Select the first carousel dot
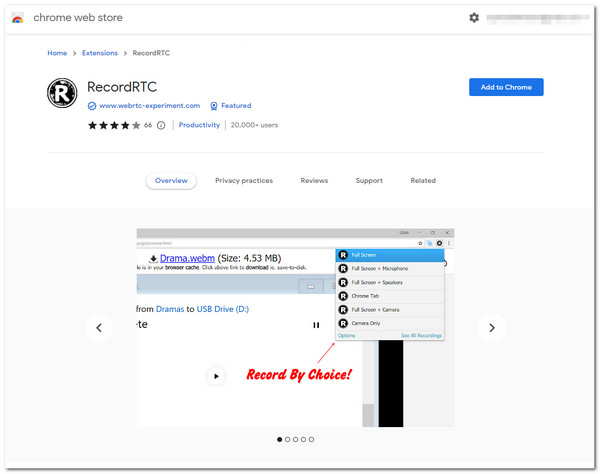 tap(280, 439)
